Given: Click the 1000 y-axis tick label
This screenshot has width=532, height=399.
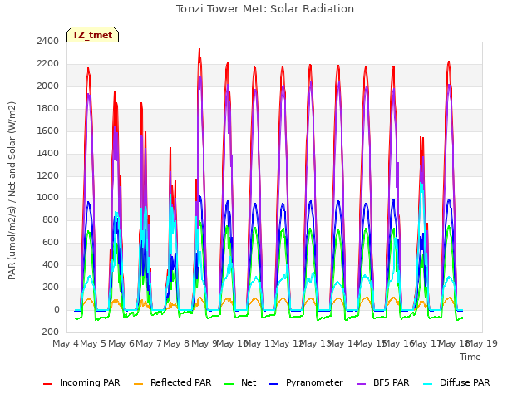Looking at the screenshot, I should [48, 198].
